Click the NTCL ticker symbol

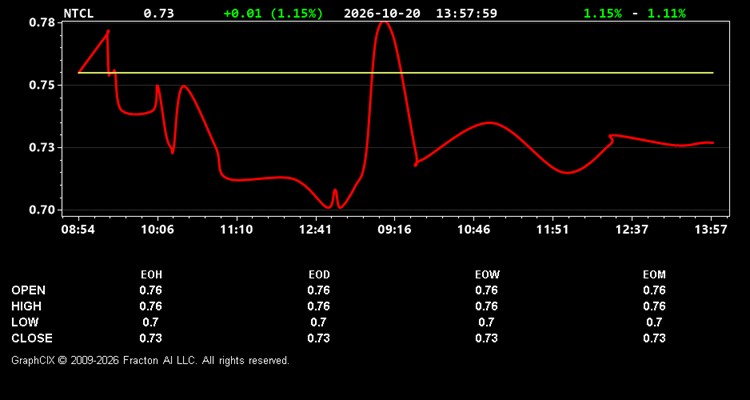pos(78,13)
